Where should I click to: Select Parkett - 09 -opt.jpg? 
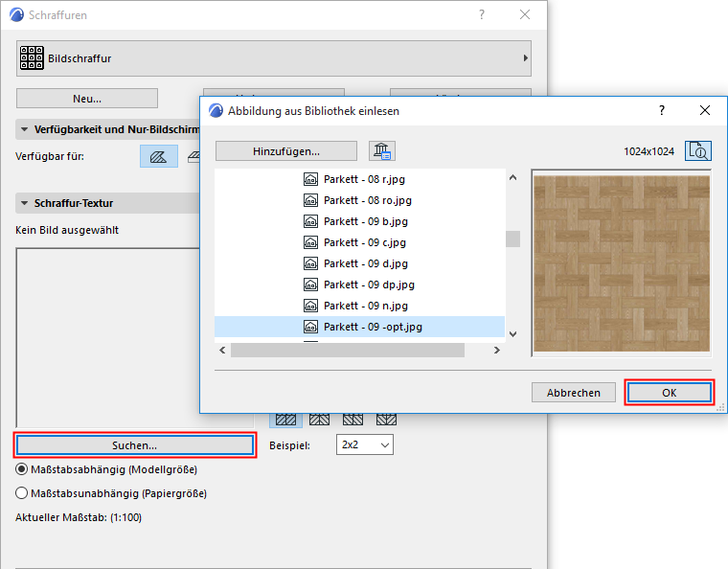coord(360,327)
